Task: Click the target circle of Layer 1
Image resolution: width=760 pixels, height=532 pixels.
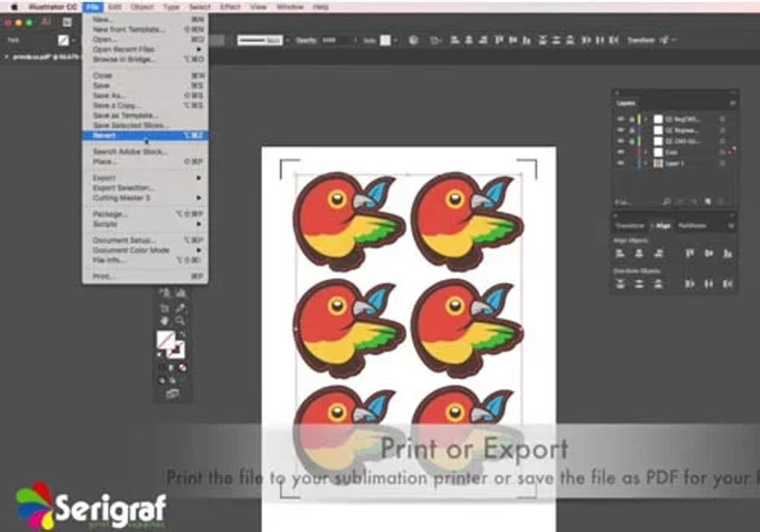Action: [722, 163]
